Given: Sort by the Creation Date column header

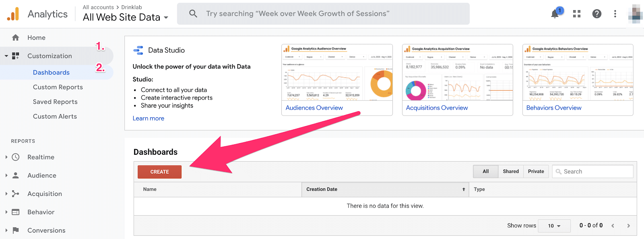Looking at the screenshot, I should point(385,189).
